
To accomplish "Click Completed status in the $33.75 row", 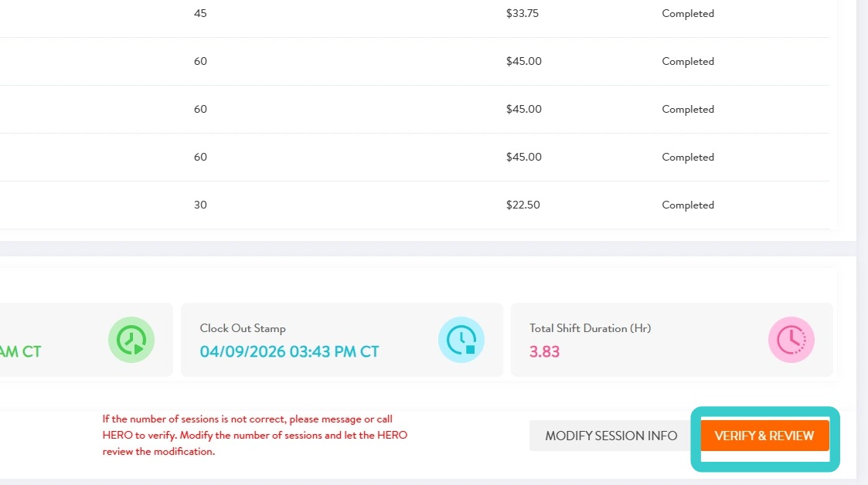I will [x=687, y=13].
